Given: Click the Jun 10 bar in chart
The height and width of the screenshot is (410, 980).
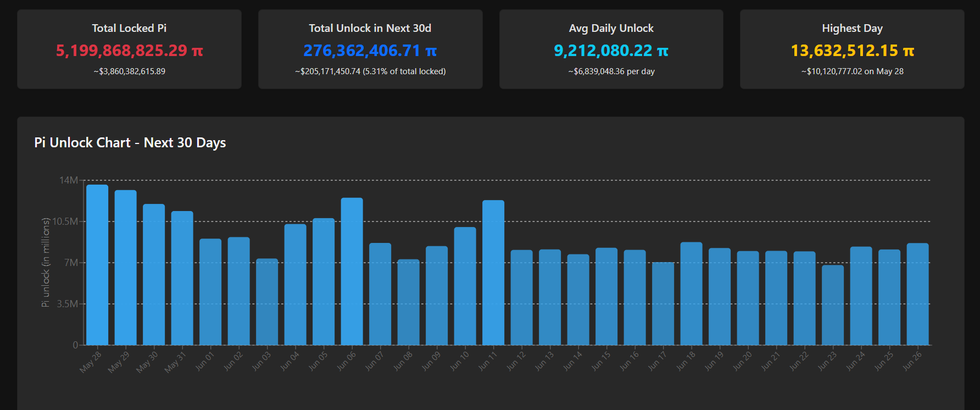Looking at the screenshot, I should pyautogui.click(x=465, y=286).
